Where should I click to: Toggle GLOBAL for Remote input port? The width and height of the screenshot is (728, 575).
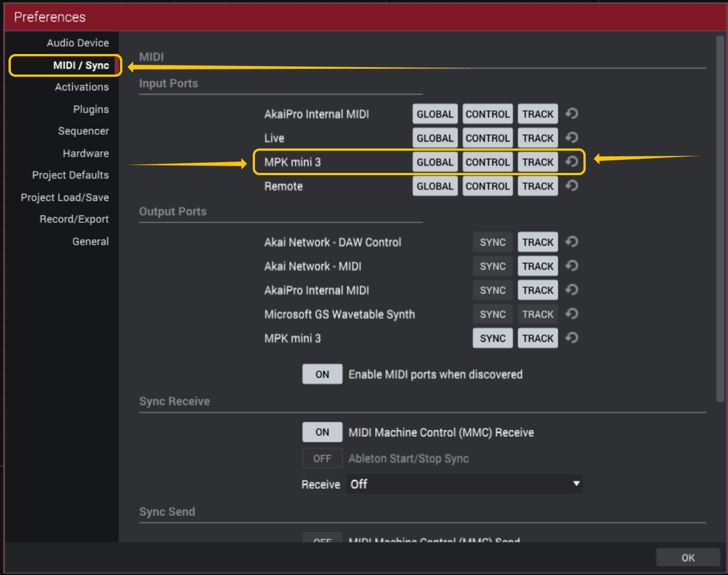[x=435, y=186]
